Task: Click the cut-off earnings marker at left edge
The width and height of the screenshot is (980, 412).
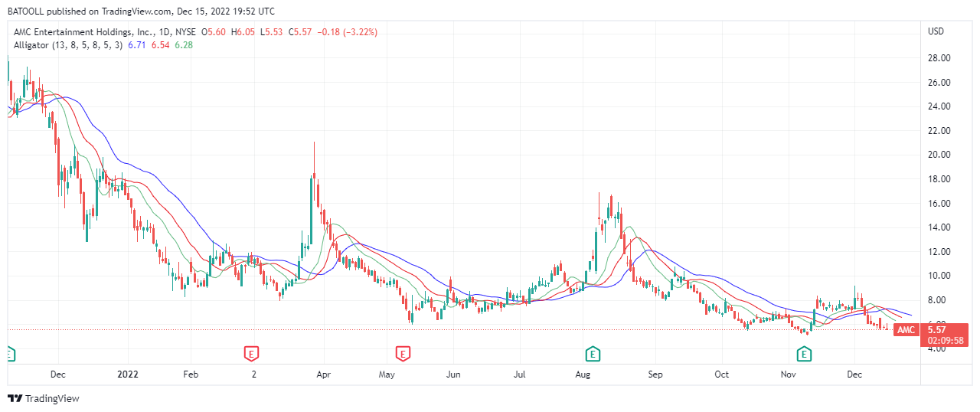Action: [x=10, y=353]
